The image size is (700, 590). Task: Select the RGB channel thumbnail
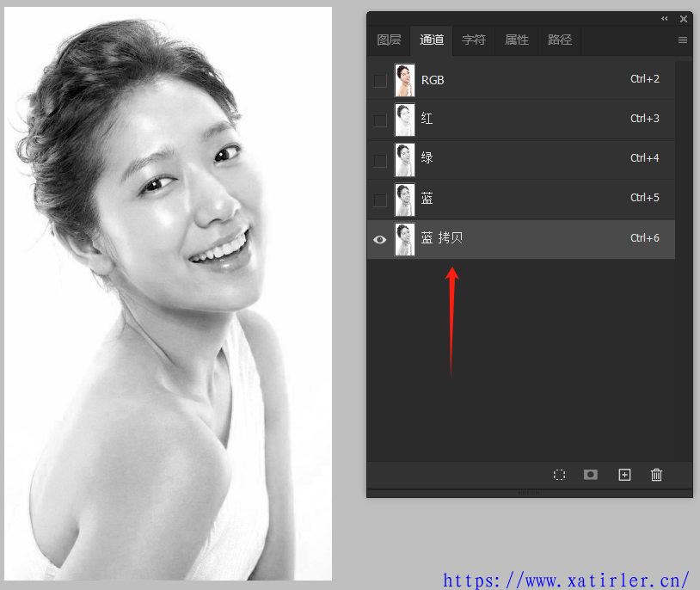[405, 80]
